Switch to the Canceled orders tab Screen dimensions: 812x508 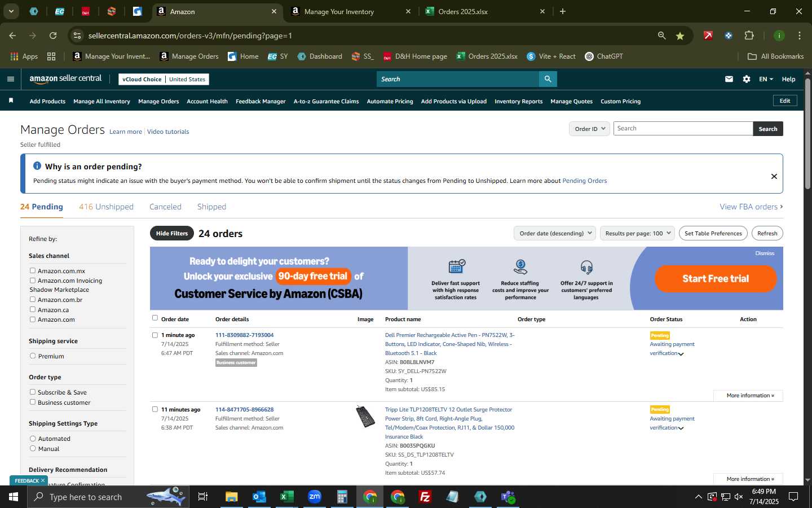165,207
